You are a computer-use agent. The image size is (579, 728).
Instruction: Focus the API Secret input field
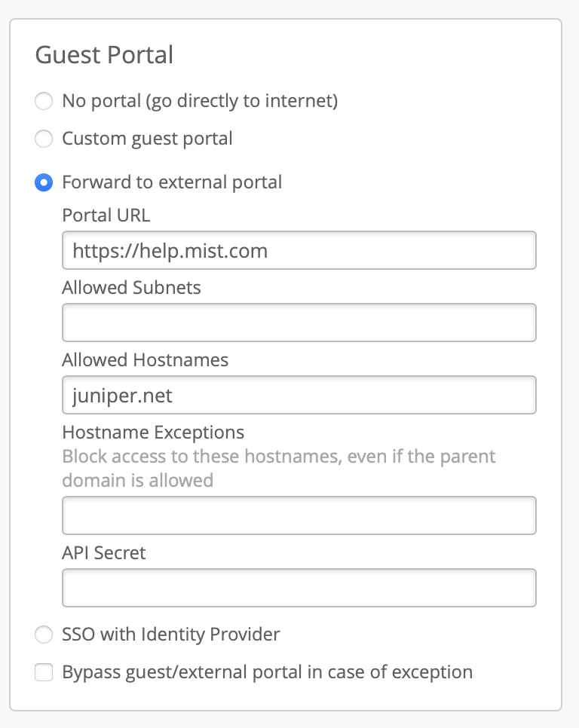(x=299, y=588)
